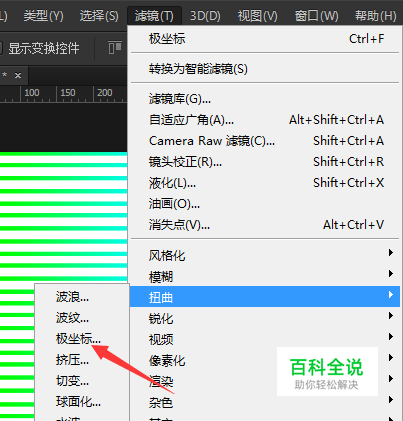The height and width of the screenshot is (421, 403).
Task: Expand the 风格化 submenu
Action: coord(265,256)
